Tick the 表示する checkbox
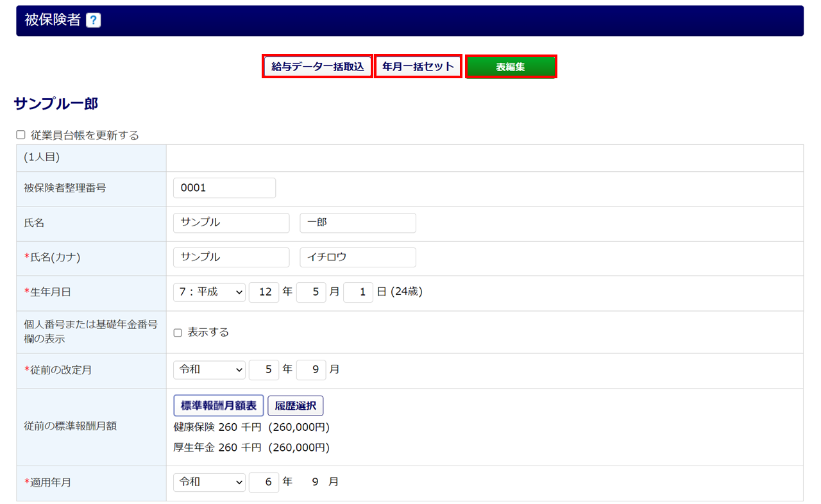The height and width of the screenshot is (504, 821). (x=178, y=333)
